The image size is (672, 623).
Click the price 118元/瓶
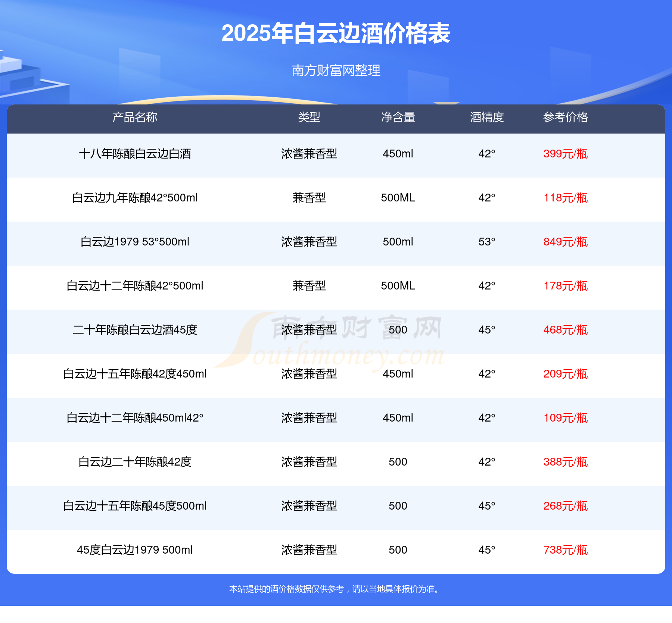coord(566,198)
